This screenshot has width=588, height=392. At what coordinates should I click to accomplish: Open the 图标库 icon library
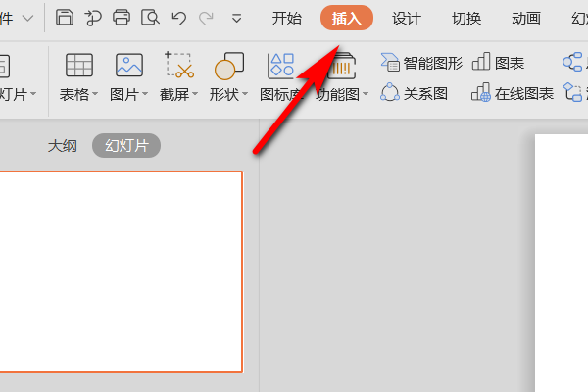pyautogui.click(x=281, y=76)
